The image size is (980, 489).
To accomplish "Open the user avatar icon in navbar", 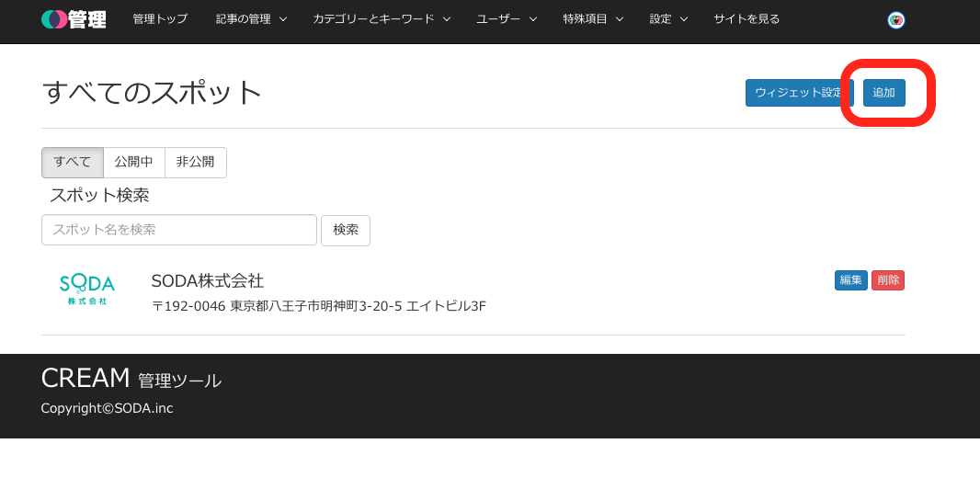I will [896, 20].
